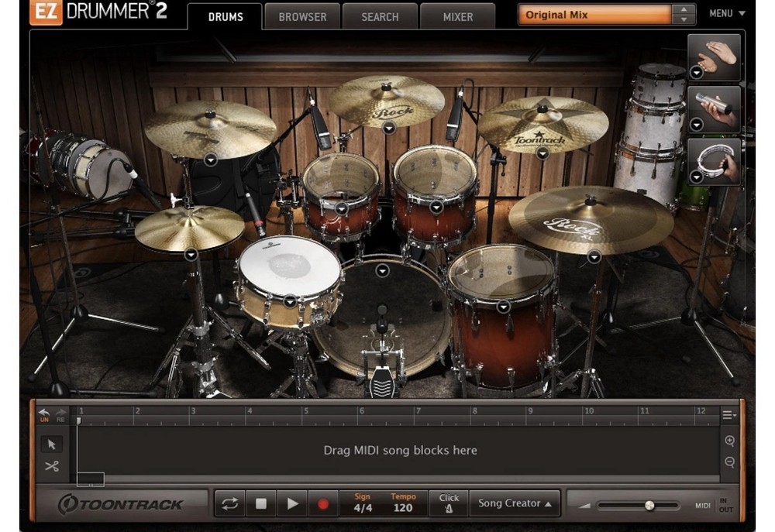Toggle loop playback in the transport
The width and height of the screenshot is (775, 532).
pyautogui.click(x=229, y=502)
